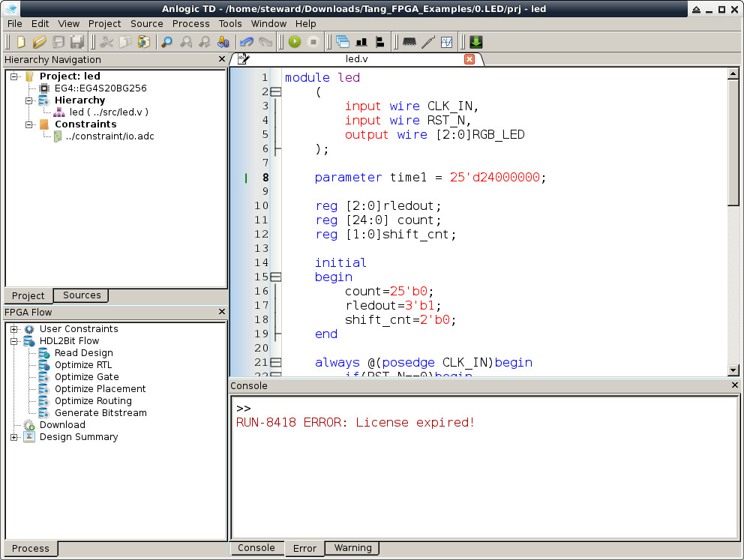Click the edit icon on led.v tab
Viewport: 744px width, 560px height.
tap(244, 58)
